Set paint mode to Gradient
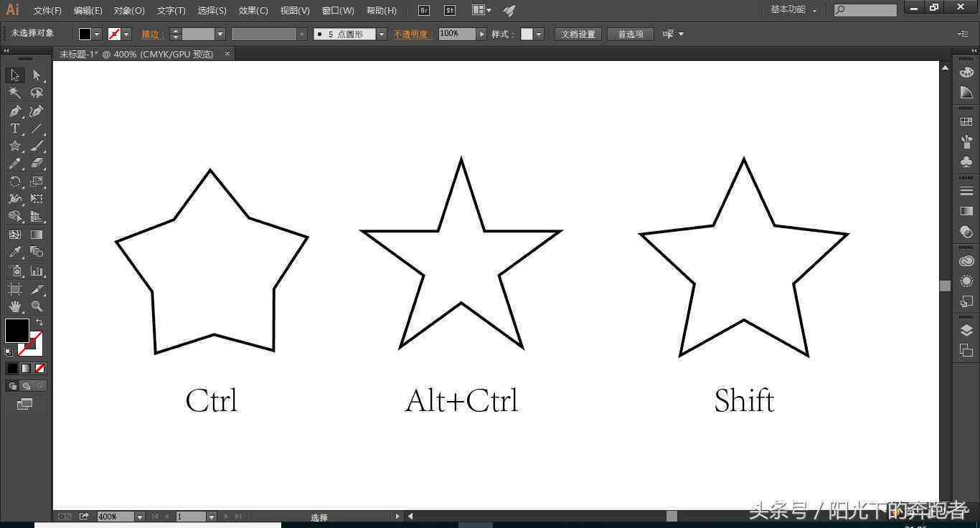 (26, 368)
